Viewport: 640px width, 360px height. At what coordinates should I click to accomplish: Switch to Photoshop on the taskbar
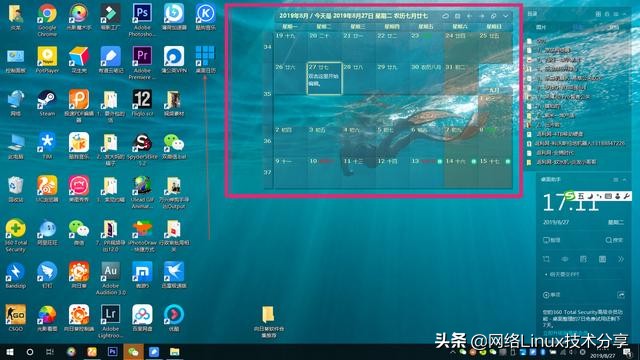pyautogui.click(x=112, y=351)
